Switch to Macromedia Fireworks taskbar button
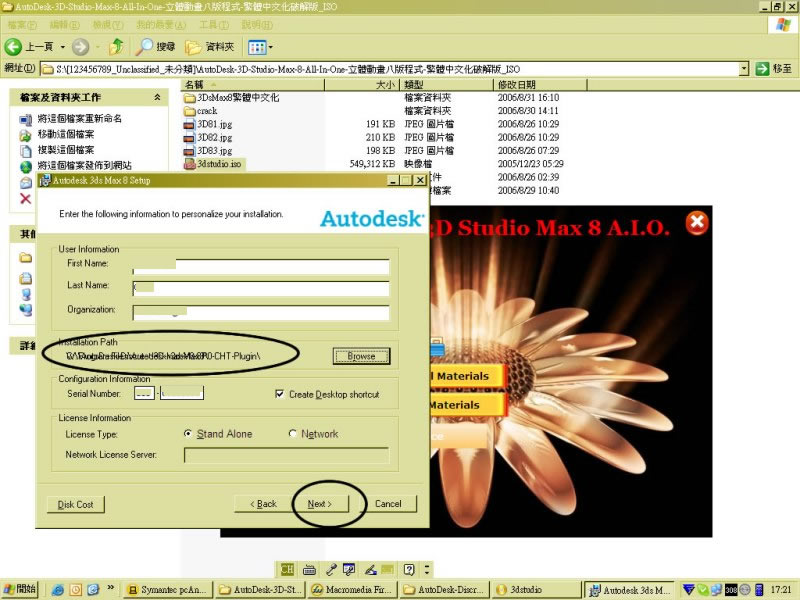 point(353,590)
